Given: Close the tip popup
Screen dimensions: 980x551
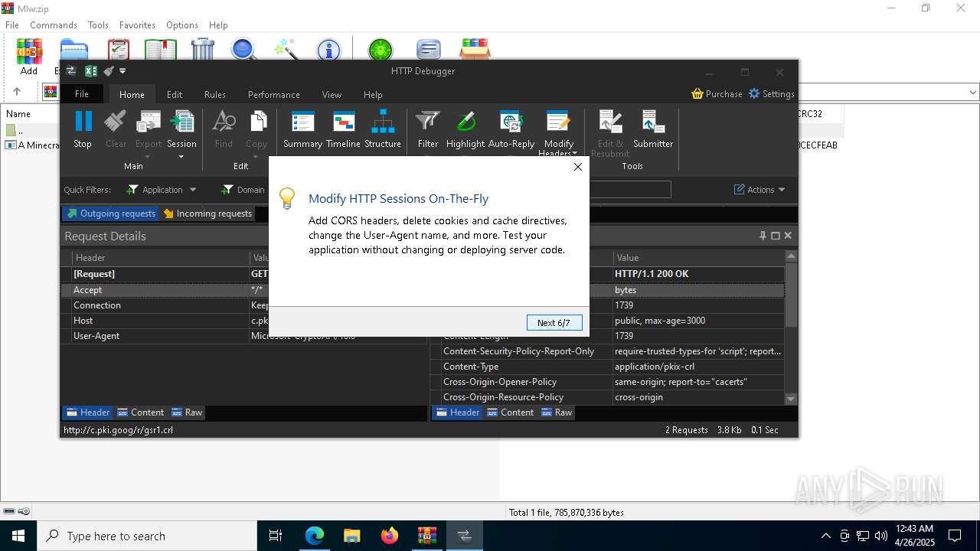Looking at the screenshot, I should (578, 167).
